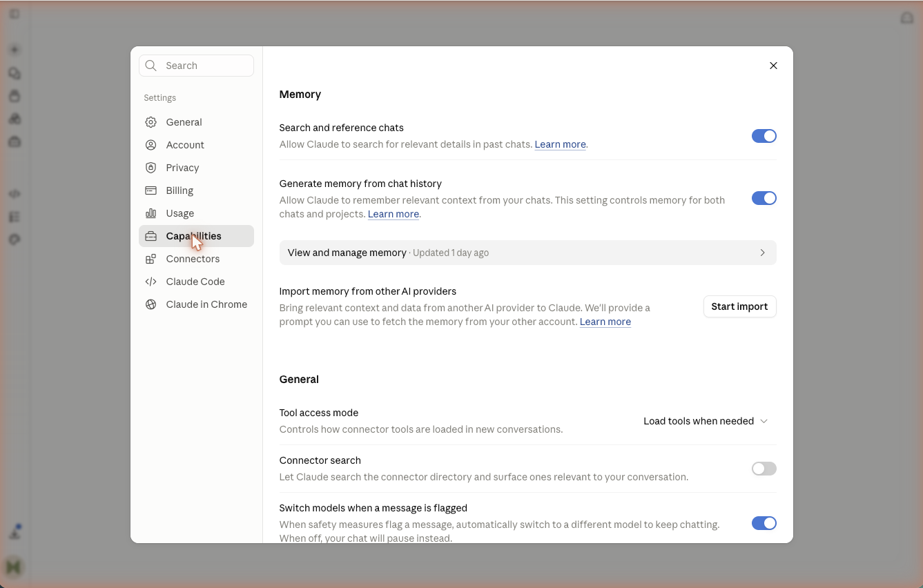This screenshot has width=923, height=588.
Task: Click the 'Updated 1 day ago' text
Action: [451, 253]
